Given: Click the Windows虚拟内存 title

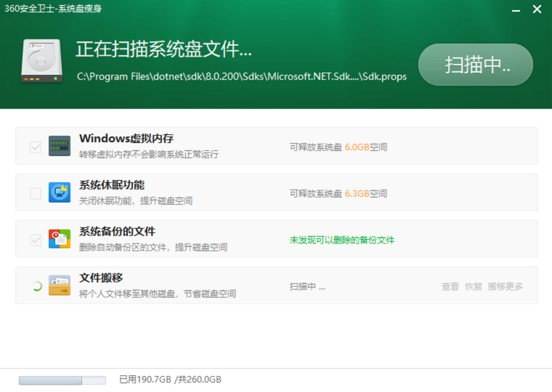Looking at the screenshot, I should [x=127, y=138].
